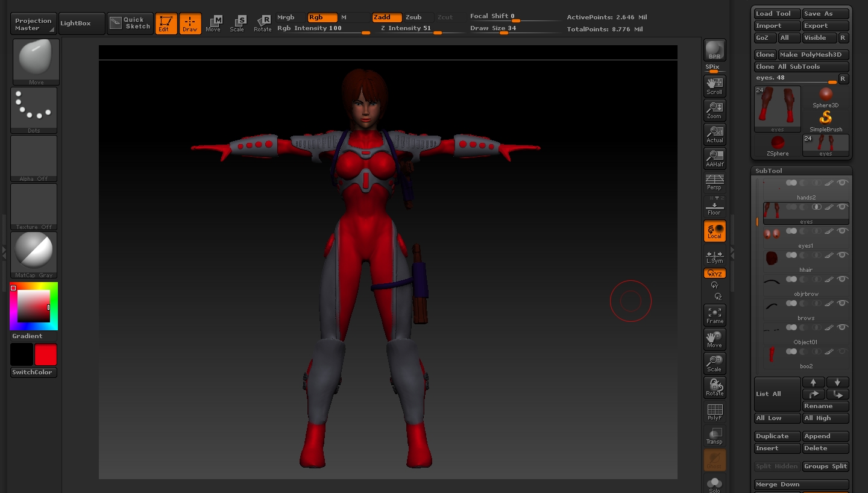868x493 pixels.
Task: Select the red main color swatch
Action: 46,354
